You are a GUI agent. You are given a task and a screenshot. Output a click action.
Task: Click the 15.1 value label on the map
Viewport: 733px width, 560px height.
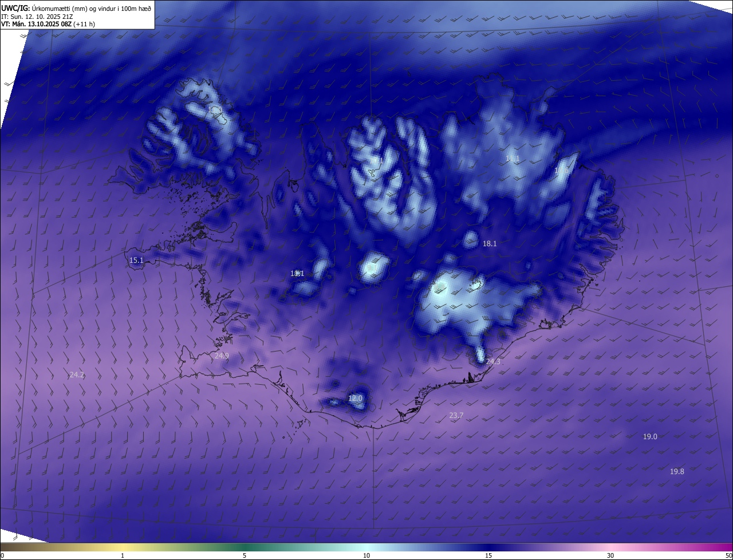coord(136,261)
